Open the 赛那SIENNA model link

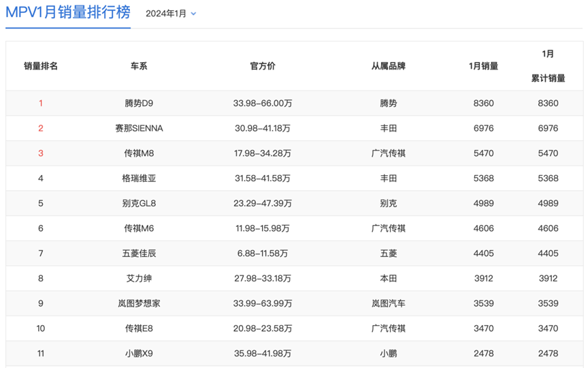point(139,128)
